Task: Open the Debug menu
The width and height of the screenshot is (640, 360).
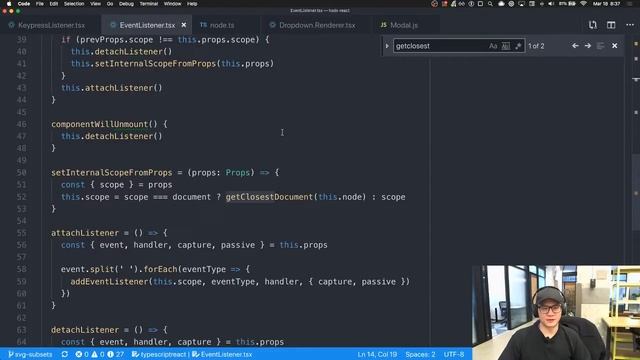Action: click(126, 4)
